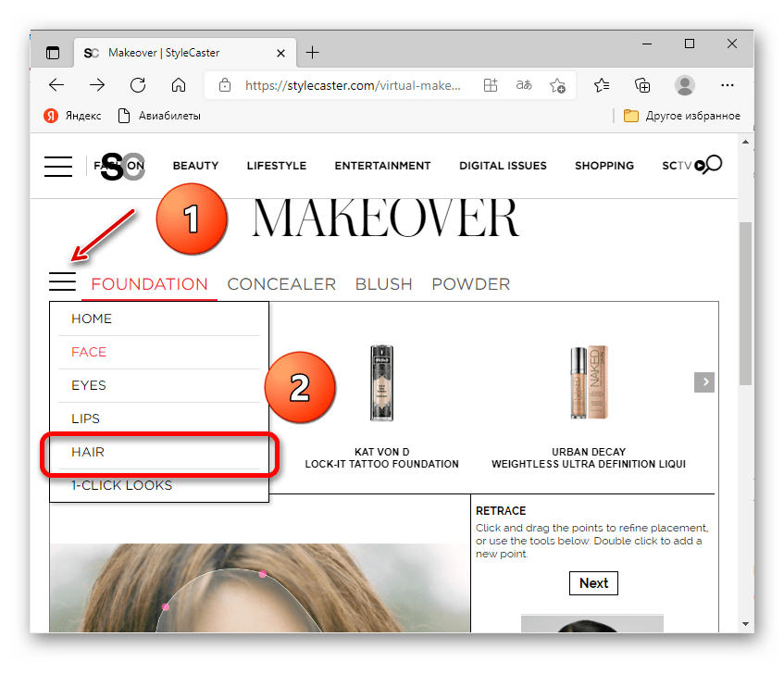
Task: Choose EYES in the category menu
Action: coord(159,385)
